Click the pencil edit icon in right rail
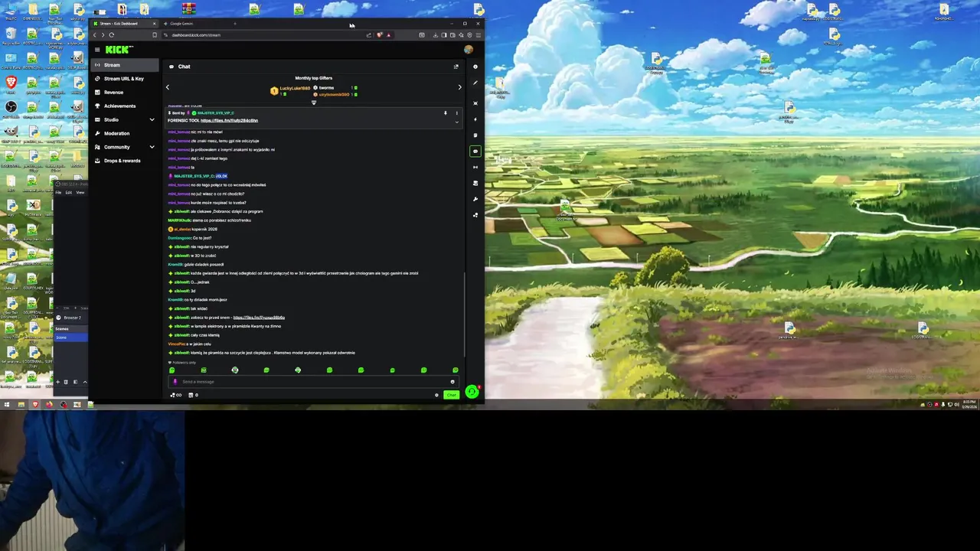The height and width of the screenshot is (551, 980). click(x=475, y=83)
